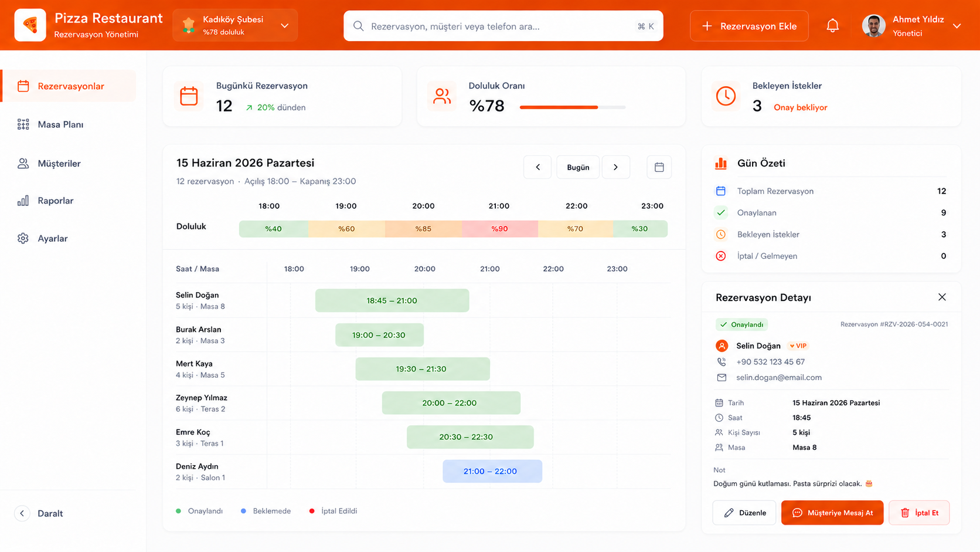This screenshot has height=552, width=980.
Task: Open the Ahmet Yıldız user menu chevron
Action: click(957, 26)
